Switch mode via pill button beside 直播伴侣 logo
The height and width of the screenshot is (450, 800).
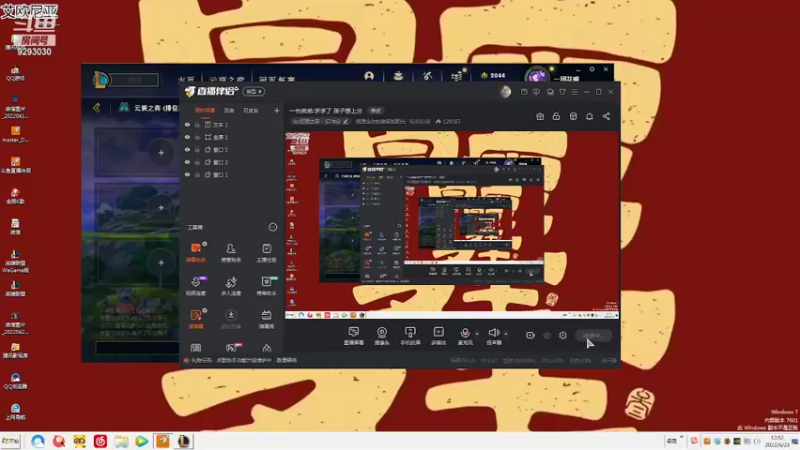pyautogui.click(x=254, y=91)
